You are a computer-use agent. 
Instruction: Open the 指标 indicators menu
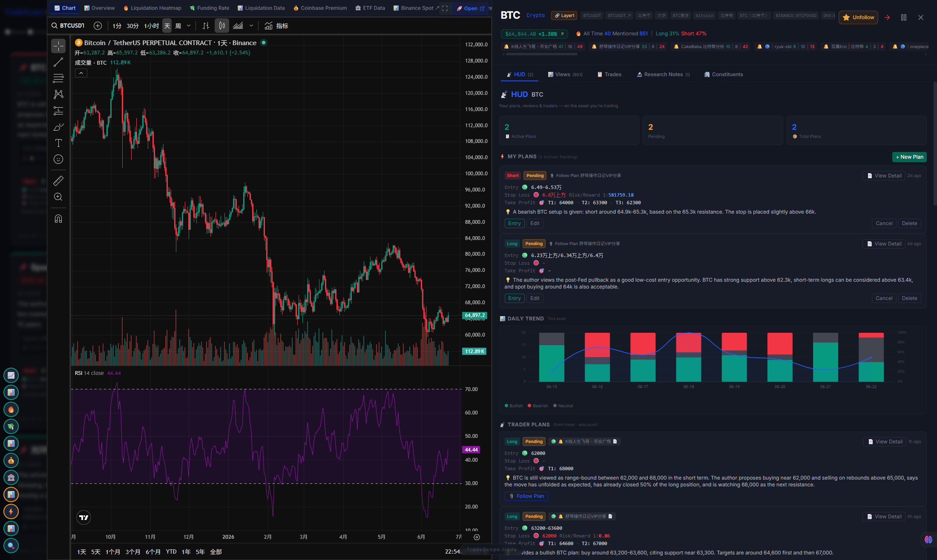(276, 26)
